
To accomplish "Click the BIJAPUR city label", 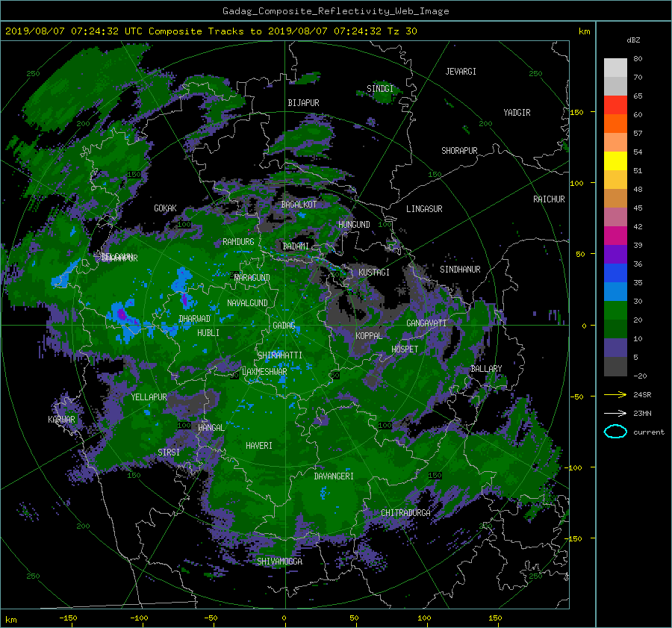I will [x=303, y=103].
